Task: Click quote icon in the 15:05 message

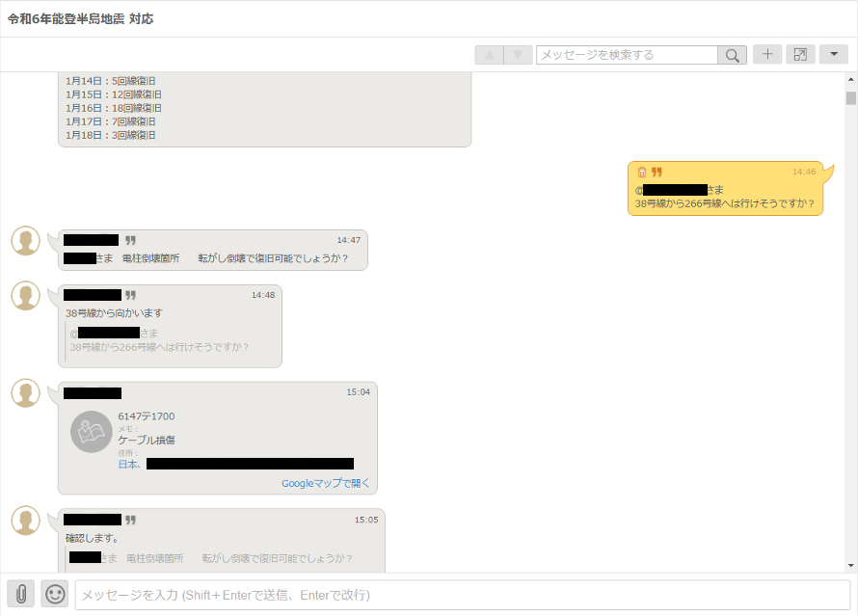Action: pyautogui.click(x=130, y=520)
